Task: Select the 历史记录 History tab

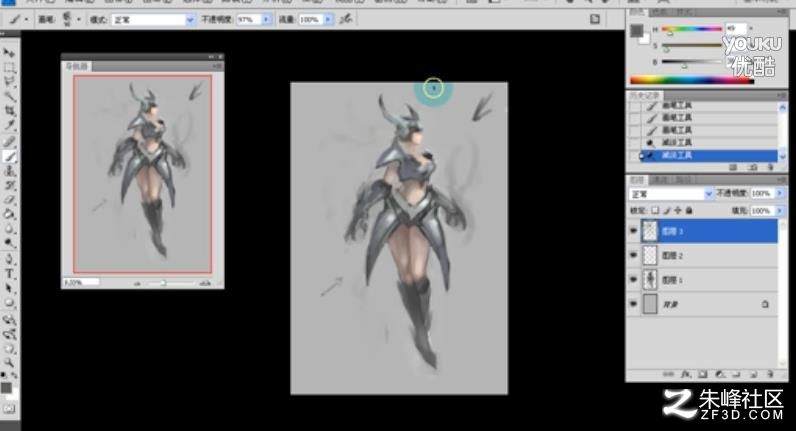Action: (645, 95)
